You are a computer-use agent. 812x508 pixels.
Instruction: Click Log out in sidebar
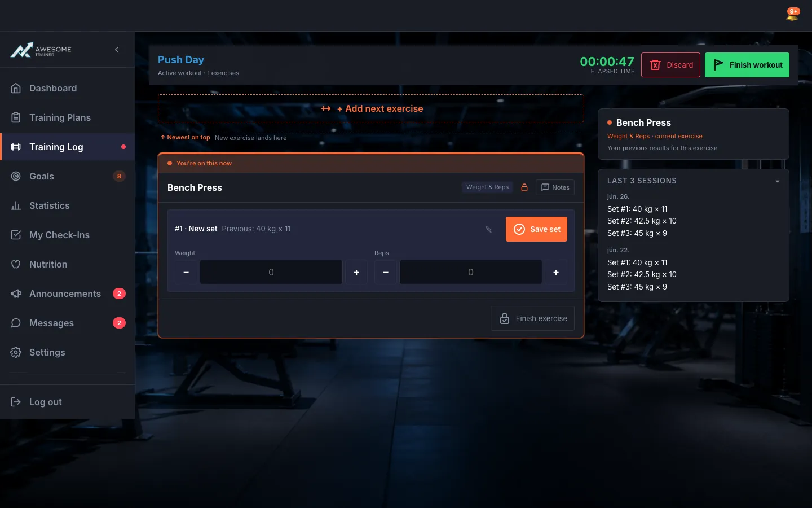[x=68, y=402]
